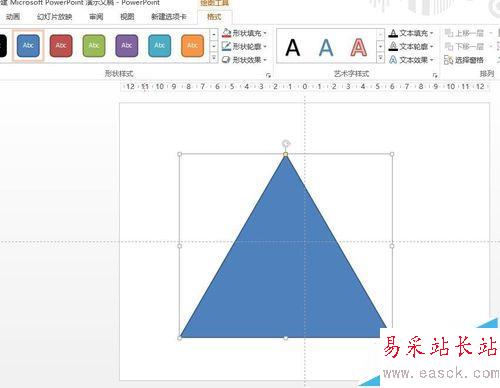The height and width of the screenshot is (388, 500).
Task: Switch to the 动画 animations tab
Action: (13, 17)
